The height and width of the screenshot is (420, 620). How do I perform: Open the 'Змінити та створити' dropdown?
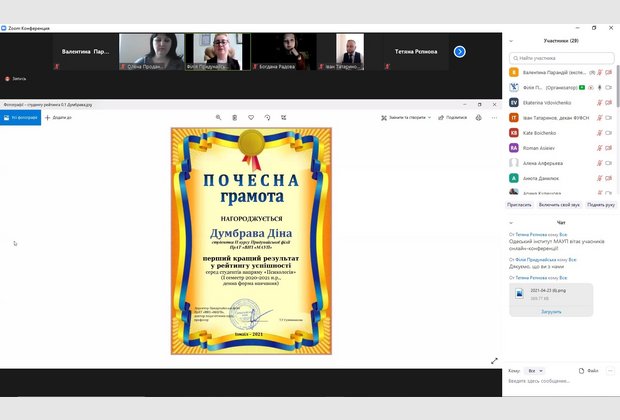(x=406, y=117)
